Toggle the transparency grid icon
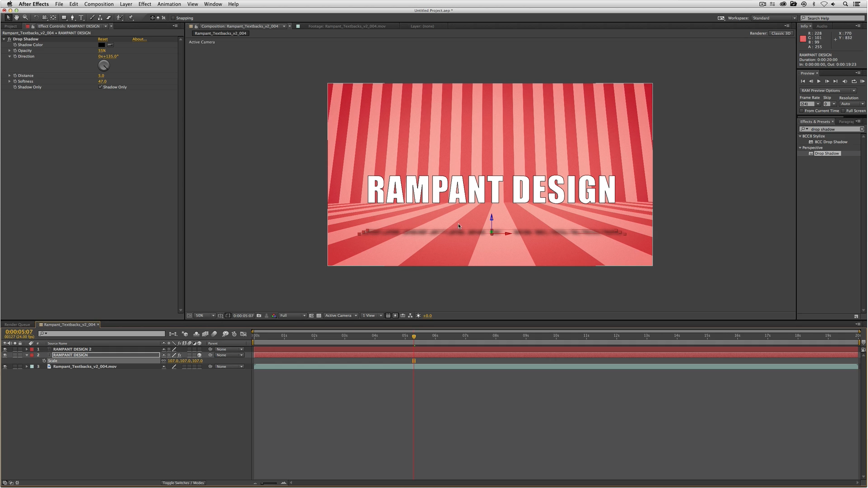 pos(319,316)
